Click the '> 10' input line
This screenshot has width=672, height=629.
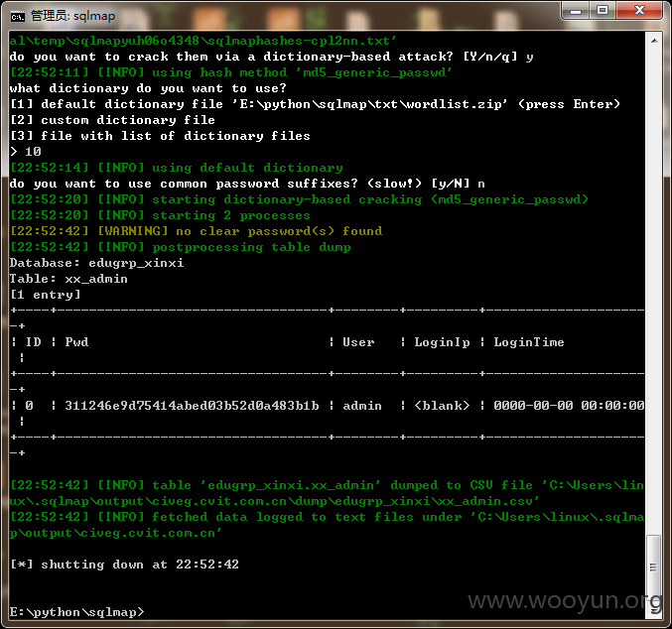(25, 152)
